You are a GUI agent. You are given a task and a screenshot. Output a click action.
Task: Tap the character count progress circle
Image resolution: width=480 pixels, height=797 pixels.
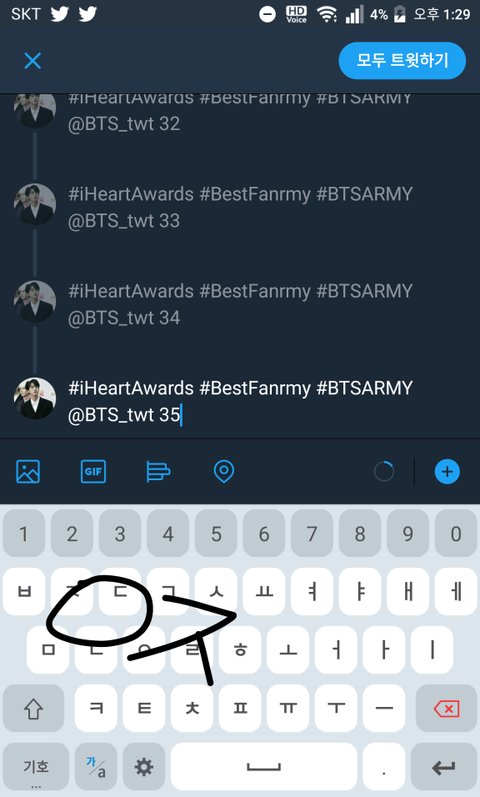click(384, 471)
